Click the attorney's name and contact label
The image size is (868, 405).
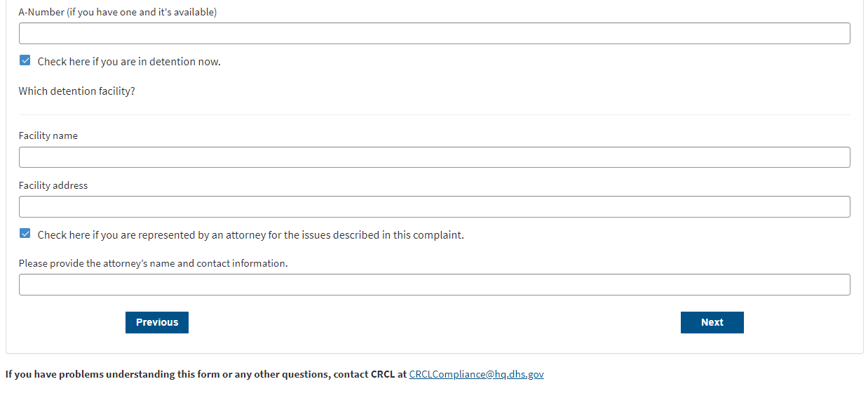(x=153, y=263)
